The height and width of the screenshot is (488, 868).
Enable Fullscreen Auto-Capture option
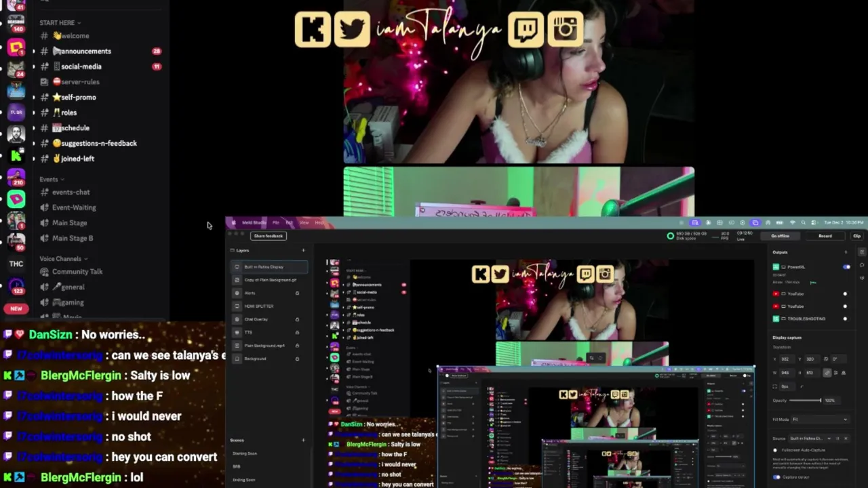click(775, 450)
